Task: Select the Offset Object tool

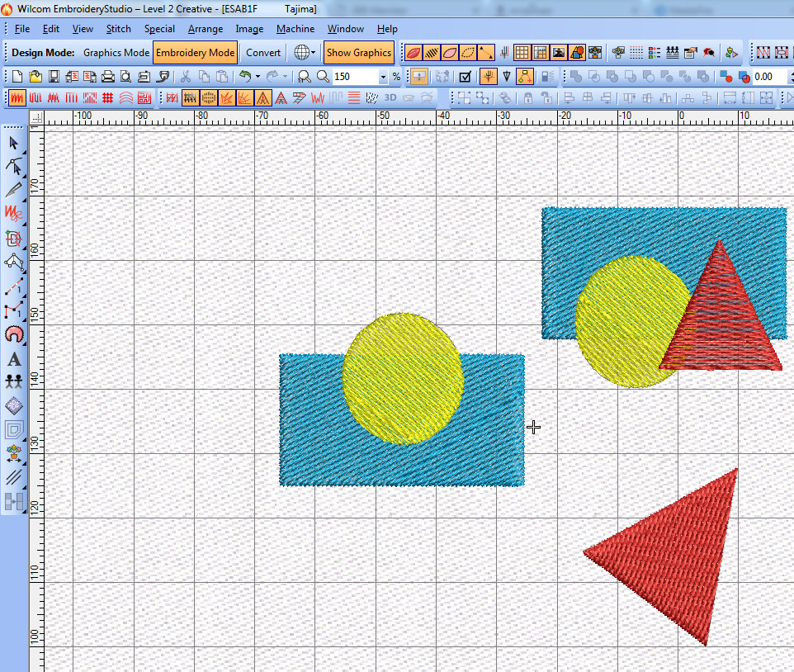Action: pyautogui.click(x=14, y=430)
